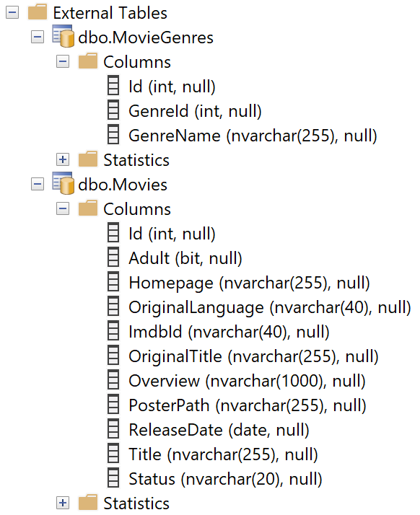
Task: Collapse Columns folder under dbo.Movies
Action: [63, 208]
